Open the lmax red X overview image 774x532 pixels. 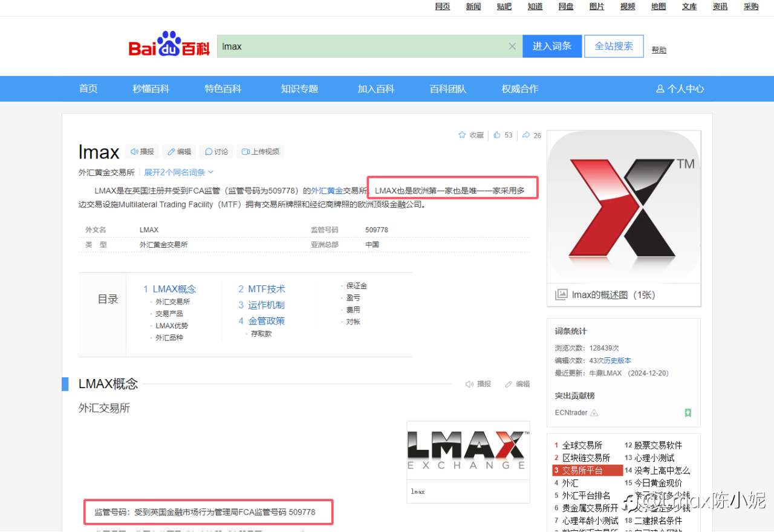click(x=624, y=207)
